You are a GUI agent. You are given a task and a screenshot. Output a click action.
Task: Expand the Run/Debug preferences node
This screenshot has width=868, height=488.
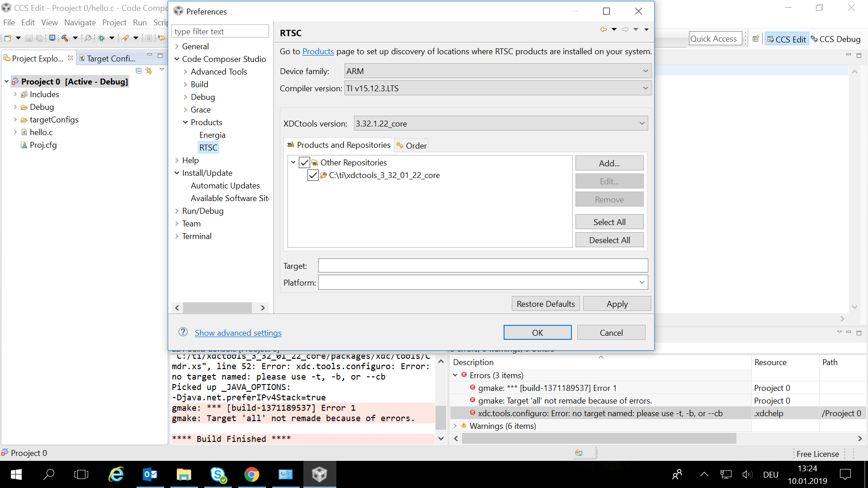(177, 211)
